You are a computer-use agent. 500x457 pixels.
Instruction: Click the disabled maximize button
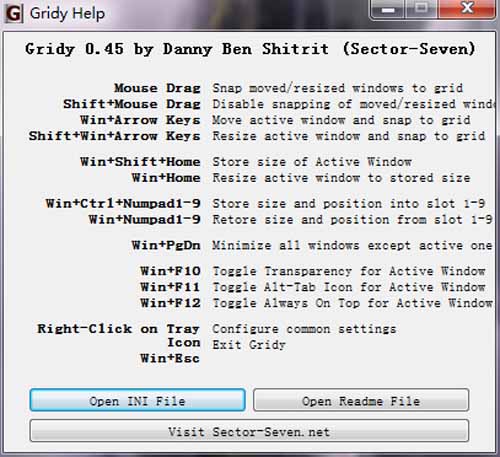[x=422, y=8]
